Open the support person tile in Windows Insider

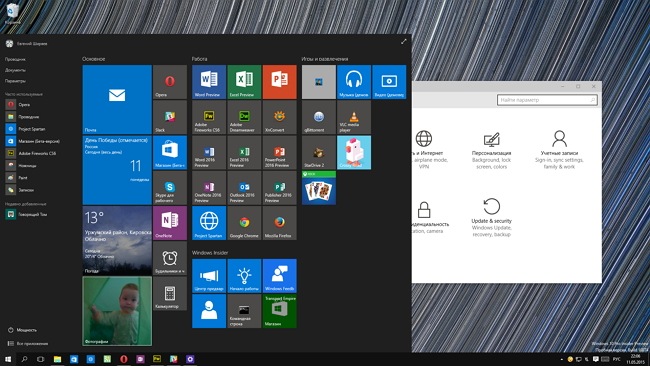tap(209, 311)
